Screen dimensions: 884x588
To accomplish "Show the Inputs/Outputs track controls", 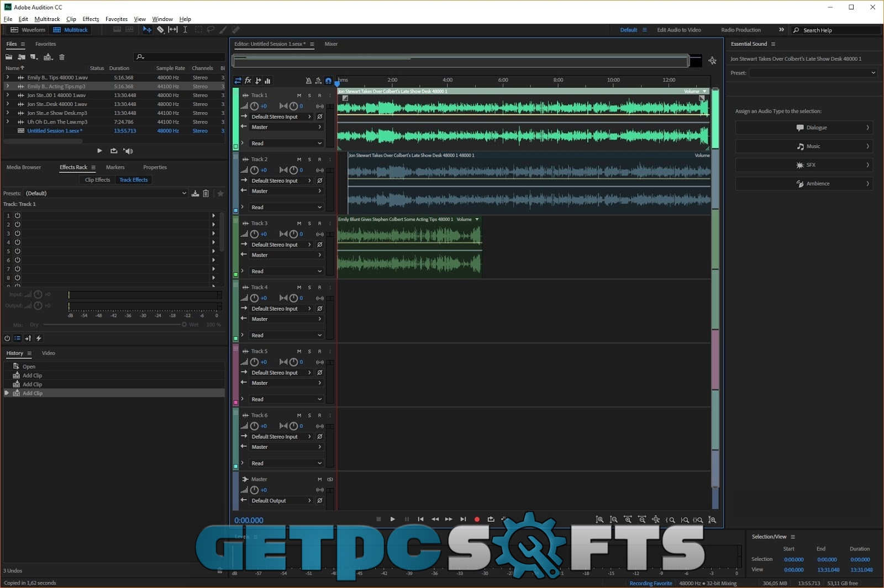I will [x=238, y=81].
